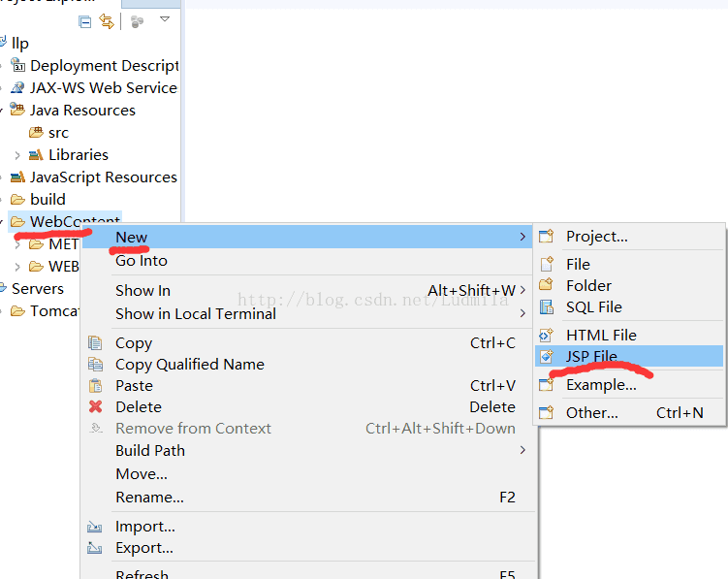Screen dimensions: 728x579
Task: Choose Delete from context menu
Action: coord(307,407)
